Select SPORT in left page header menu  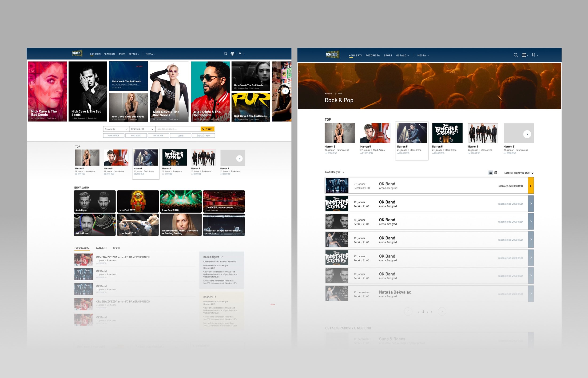point(122,54)
